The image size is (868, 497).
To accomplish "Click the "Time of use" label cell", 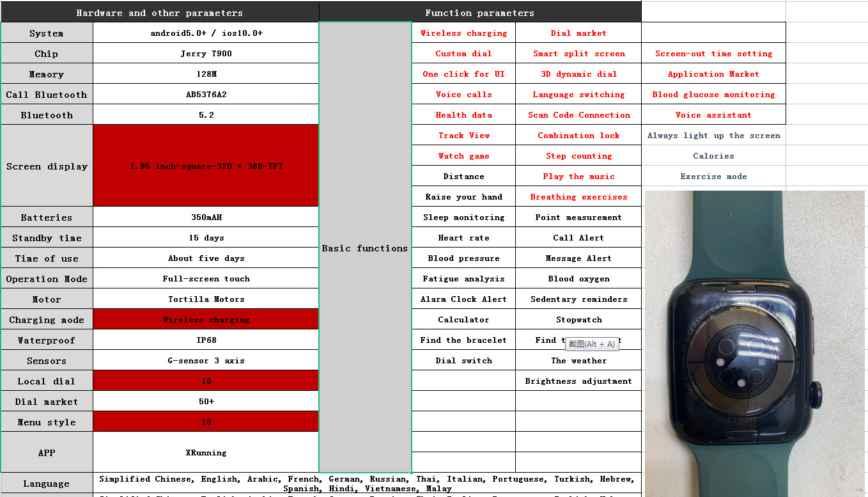I will (47, 258).
